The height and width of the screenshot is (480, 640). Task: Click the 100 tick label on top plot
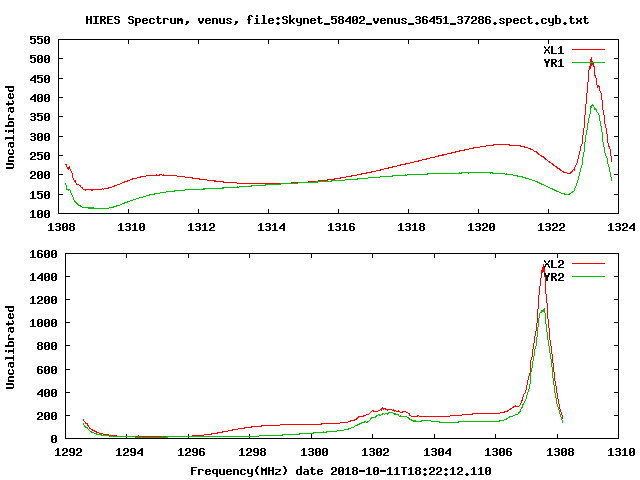point(40,213)
